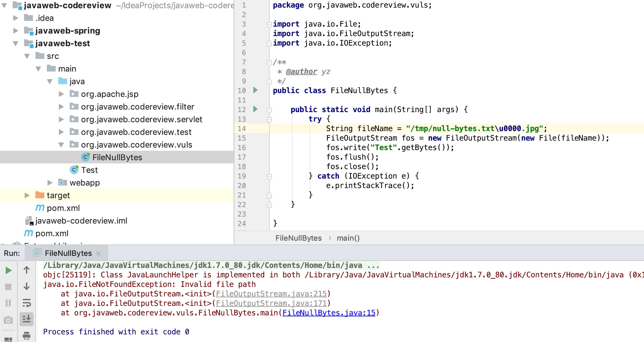Open the Test class in project tree
Viewport: 644px width, 342px height.
coord(89,170)
